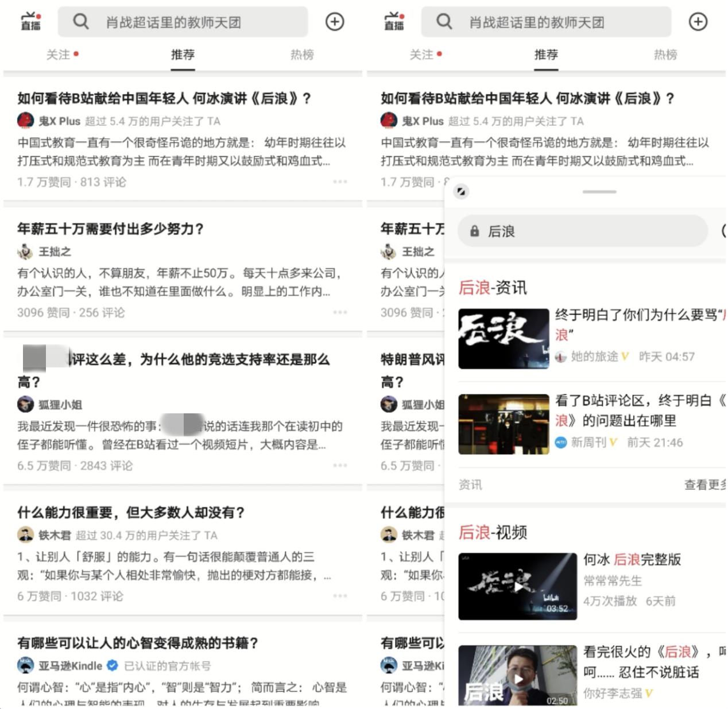The height and width of the screenshot is (709, 728).
Task: Click the 鬼X Plus avatar icon
Action: point(25,121)
